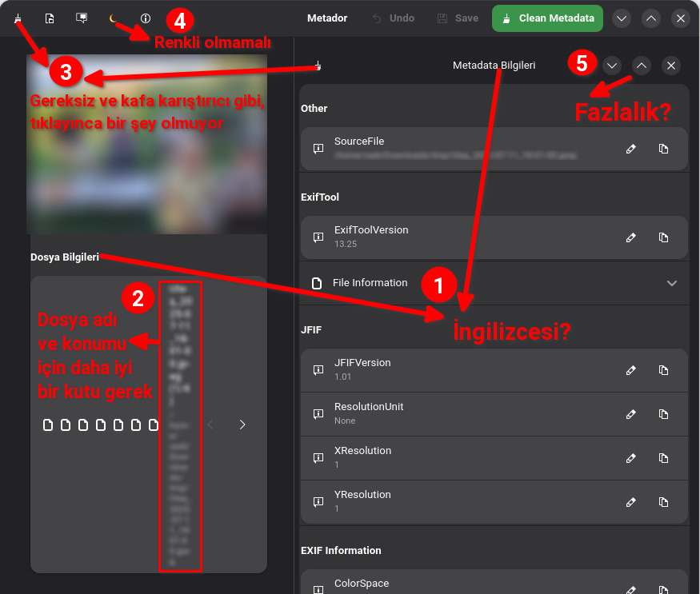
Task: Click the up chevron in the Metadata Bilgileri header
Action: pyautogui.click(x=642, y=66)
